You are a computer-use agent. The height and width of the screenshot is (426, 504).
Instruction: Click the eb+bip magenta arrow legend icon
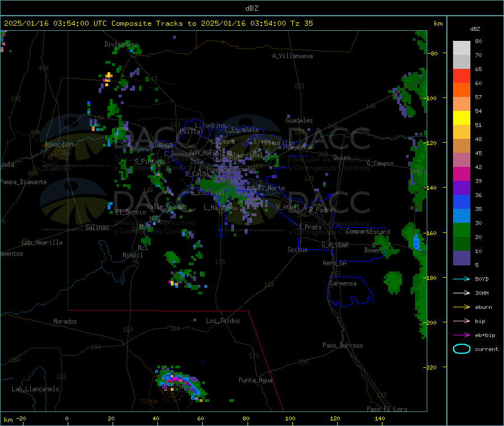461,335
